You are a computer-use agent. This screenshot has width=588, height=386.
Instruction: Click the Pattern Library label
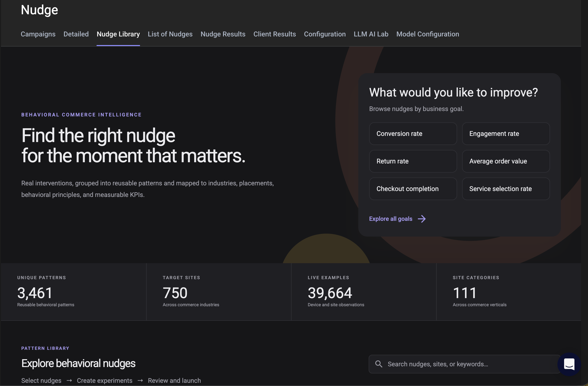click(x=45, y=349)
